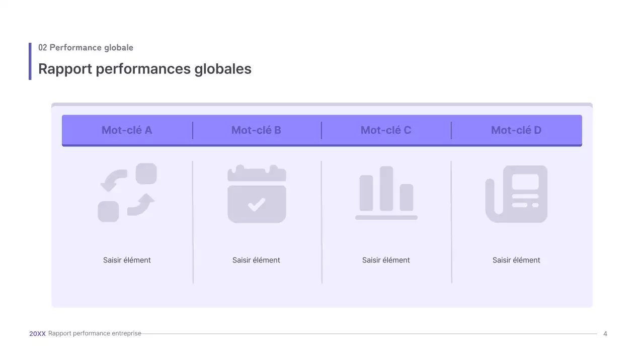Click the Saisir élément placeholder under the sync icon
Image resolution: width=644 pixels, height=362 pixels.
point(127,260)
